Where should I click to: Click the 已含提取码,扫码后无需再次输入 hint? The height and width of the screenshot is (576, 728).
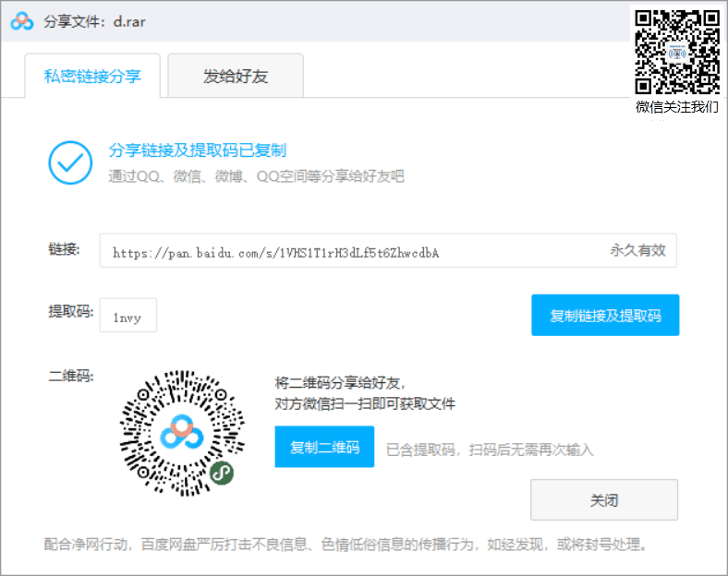490,450
